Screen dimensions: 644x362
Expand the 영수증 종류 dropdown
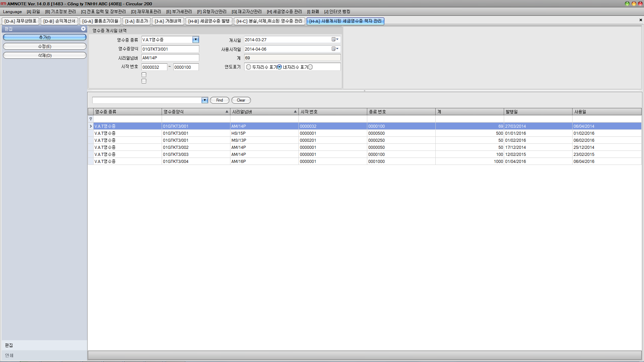(x=196, y=40)
